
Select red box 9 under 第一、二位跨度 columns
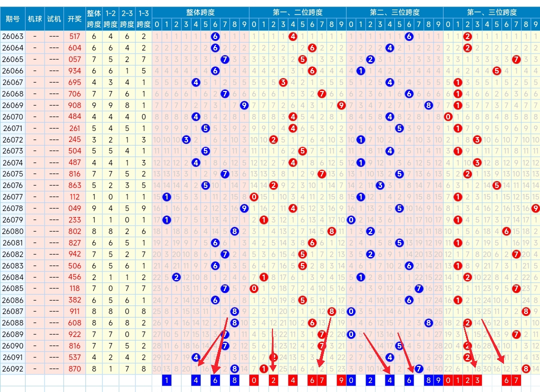tap(341, 380)
